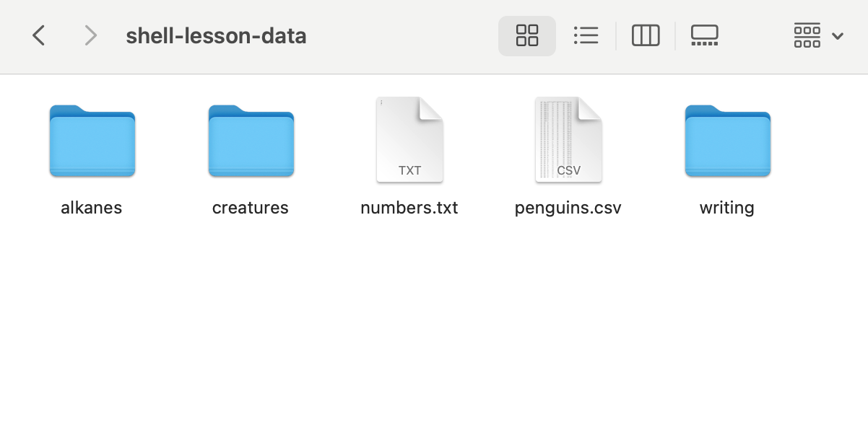Expand the grouping dropdown chevron

[838, 36]
